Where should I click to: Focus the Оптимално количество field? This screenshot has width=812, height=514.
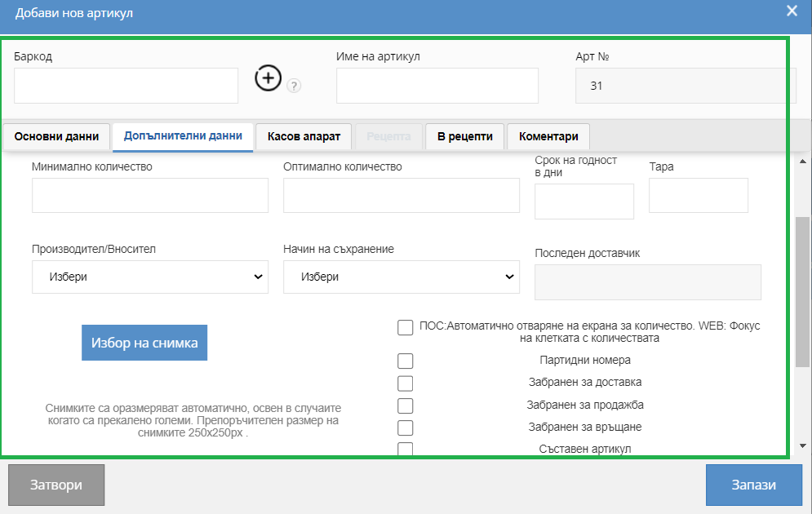(402, 195)
